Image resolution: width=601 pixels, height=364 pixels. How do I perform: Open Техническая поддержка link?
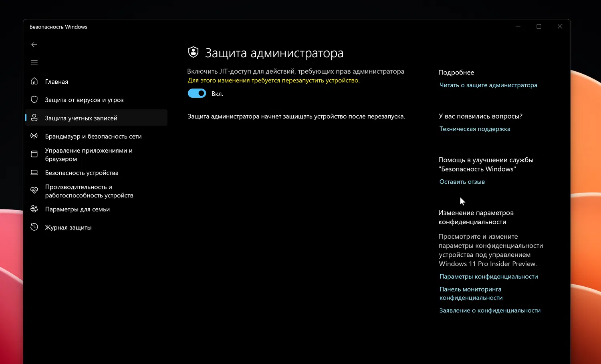475,129
